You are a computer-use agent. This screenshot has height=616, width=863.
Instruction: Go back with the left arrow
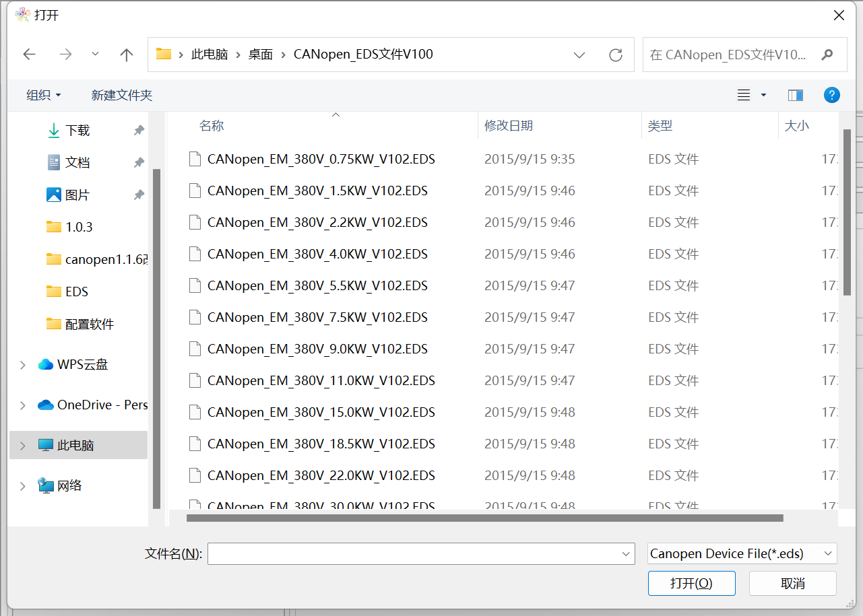29,55
